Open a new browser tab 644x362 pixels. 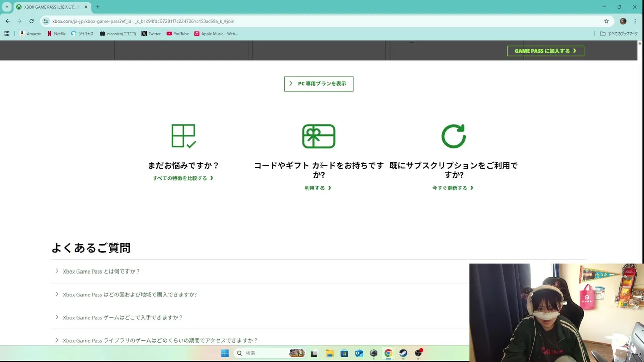tap(98, 7)
